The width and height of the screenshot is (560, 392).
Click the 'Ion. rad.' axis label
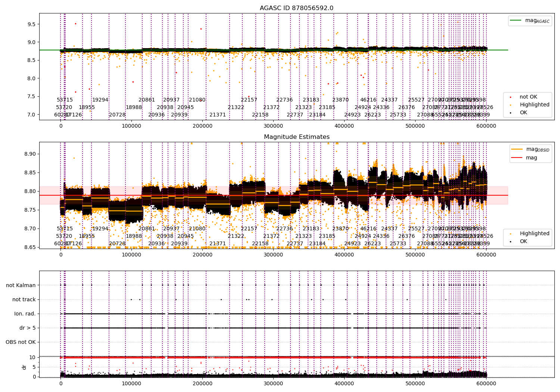click(25, 314)
